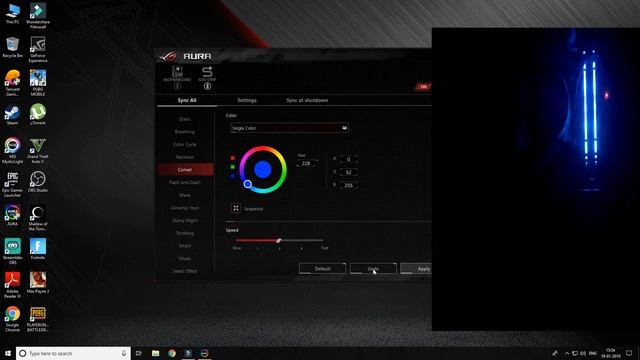Click the Apply button
Viewport: 640px width, 360px height.
pos(416,269)
